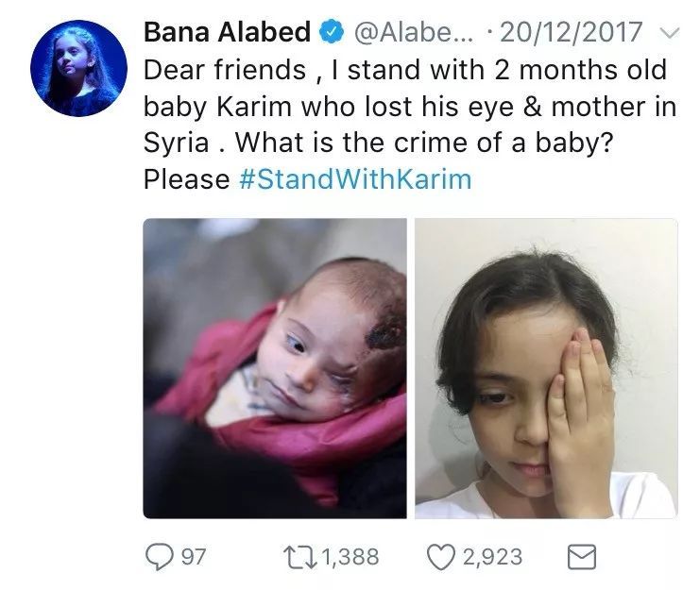The width and height of the screenshot is (700, 590).
Task: Click the Bana Alabed display name
Action: (x=228, y=32)
